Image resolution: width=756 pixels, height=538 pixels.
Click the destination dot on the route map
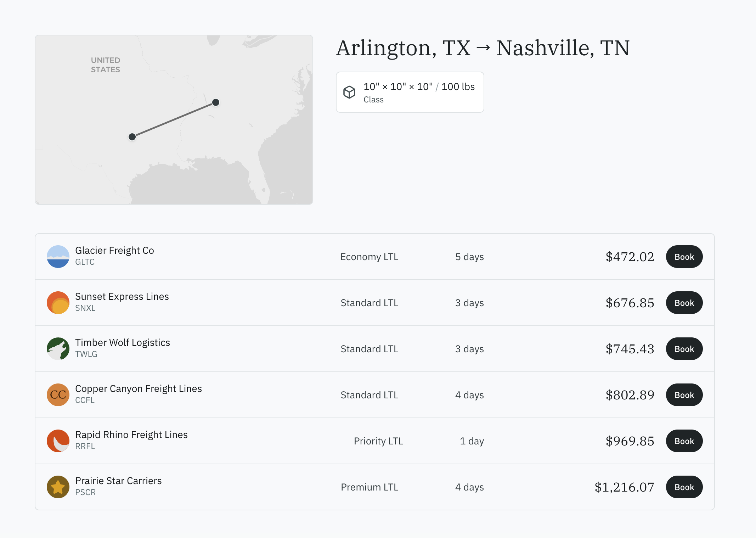click(215, 102)
